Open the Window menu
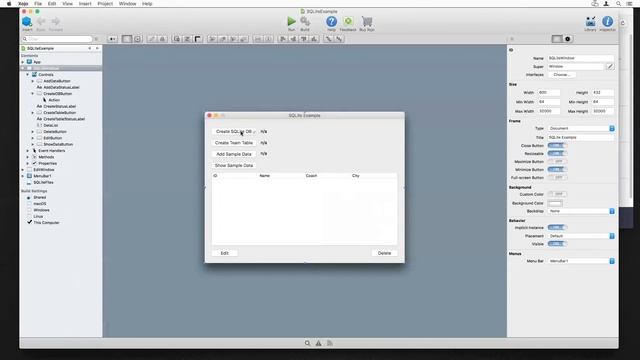 click(x=127, y=3)
